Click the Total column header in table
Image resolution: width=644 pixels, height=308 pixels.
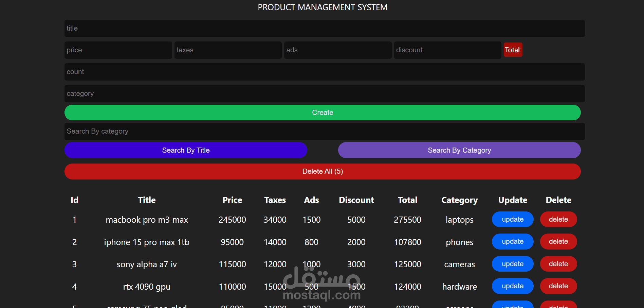point(407,200)
